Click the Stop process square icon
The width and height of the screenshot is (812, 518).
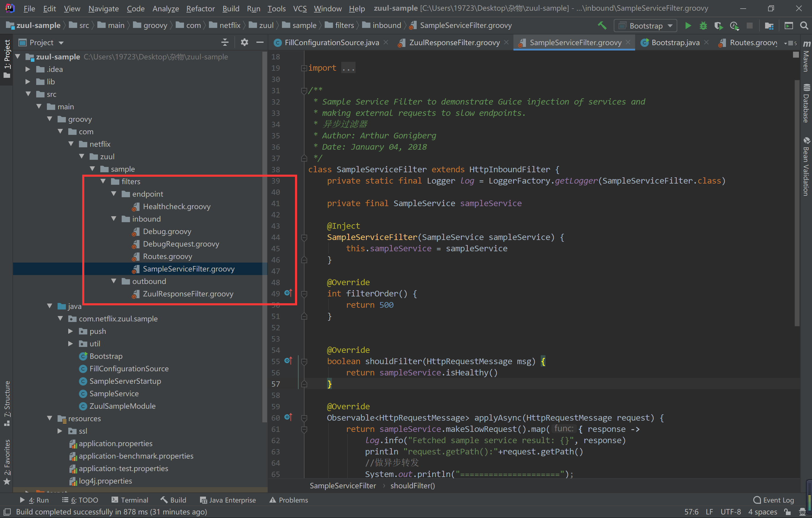pos(750,25)
